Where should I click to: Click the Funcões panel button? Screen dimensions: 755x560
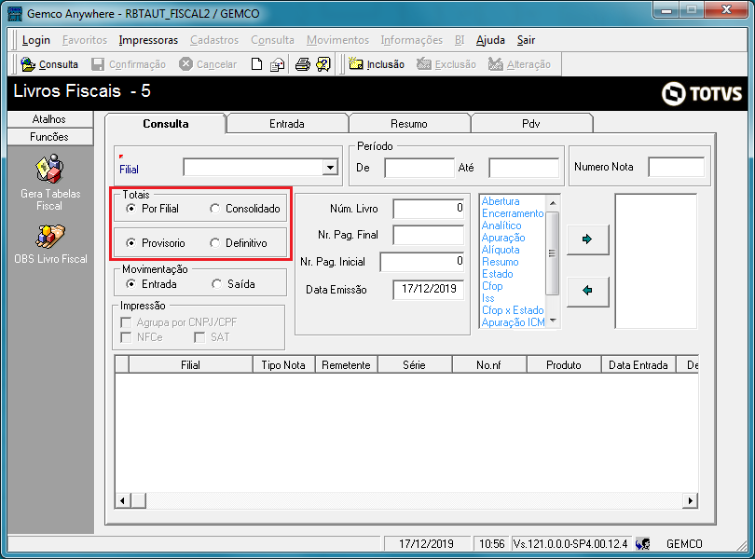[x=50, y=137]
